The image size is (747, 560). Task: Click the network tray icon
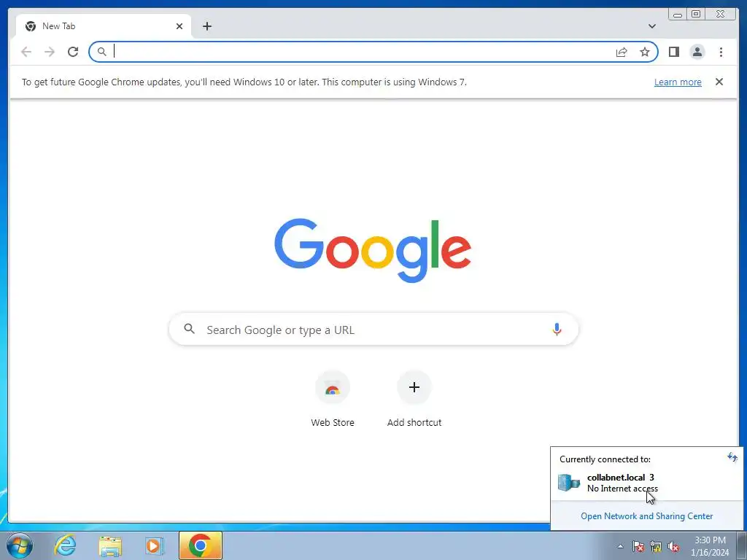[656, 546]
